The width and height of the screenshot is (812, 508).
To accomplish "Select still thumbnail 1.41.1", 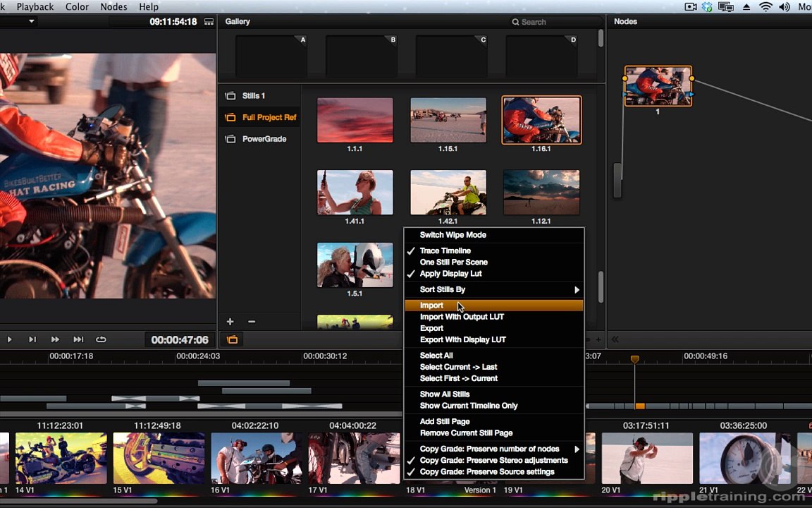I will click(x=355, y=193).
